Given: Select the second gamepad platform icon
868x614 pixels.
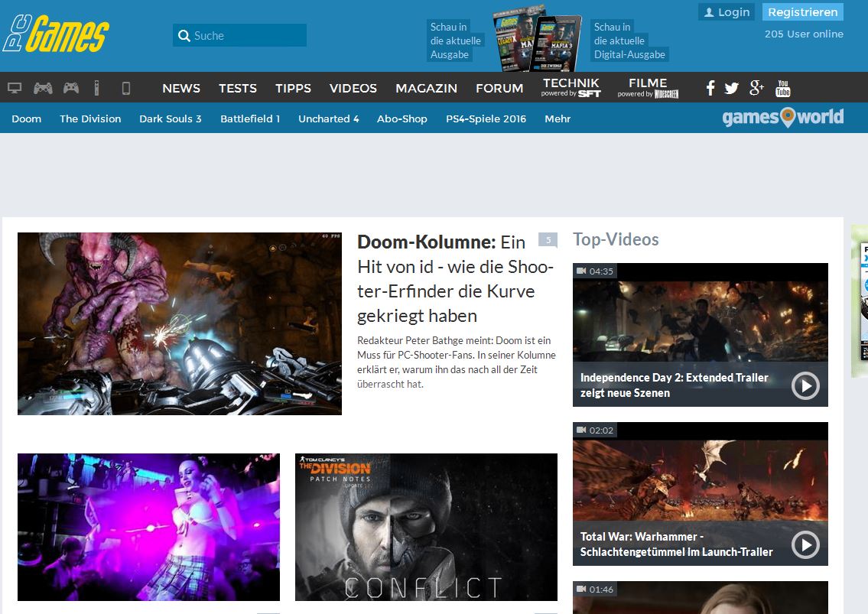Looking at the screenshot, I should 71,87.
